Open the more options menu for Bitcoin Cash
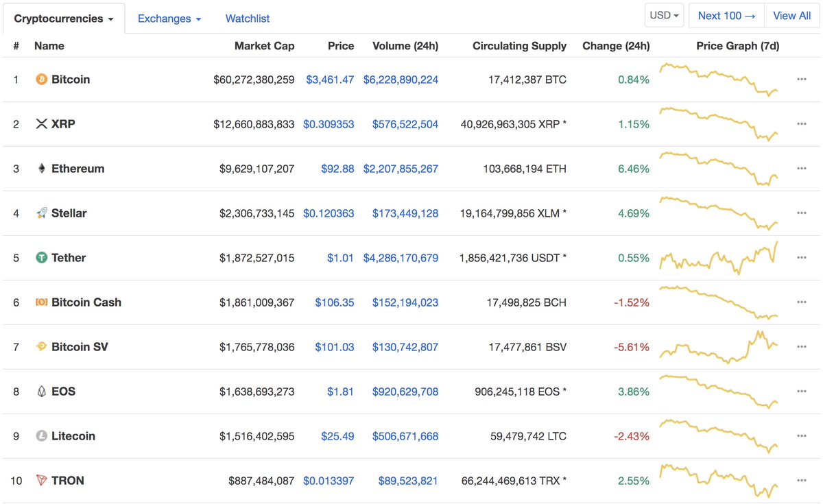 pos(801,302)
